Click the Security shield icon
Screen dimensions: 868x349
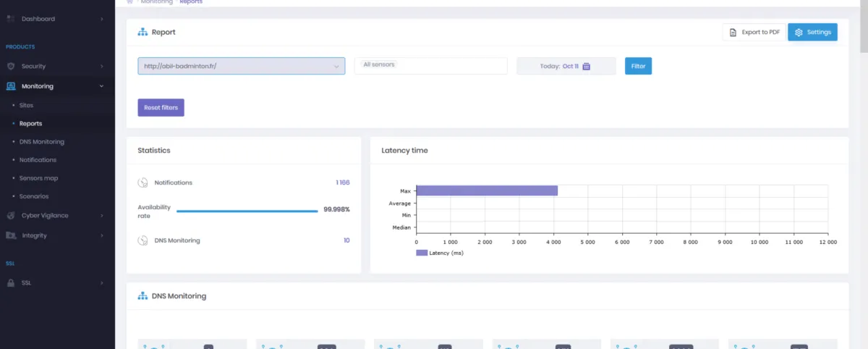tap(11, 66)
